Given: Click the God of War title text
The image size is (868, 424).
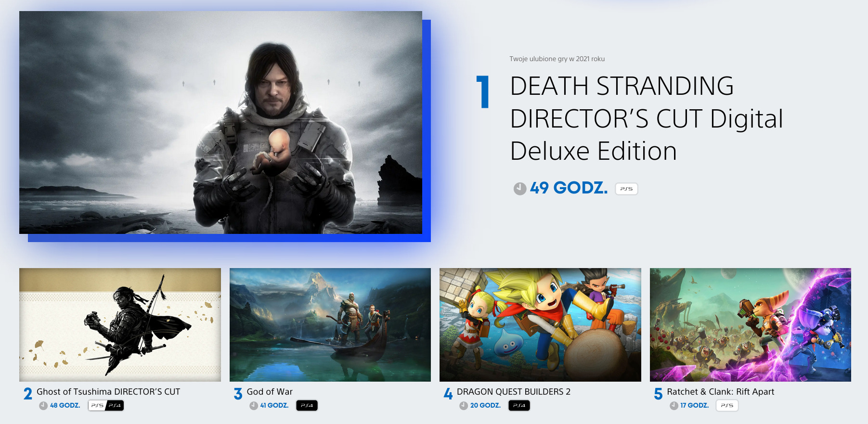Looking at the screenshot, I should click(270, 392).
